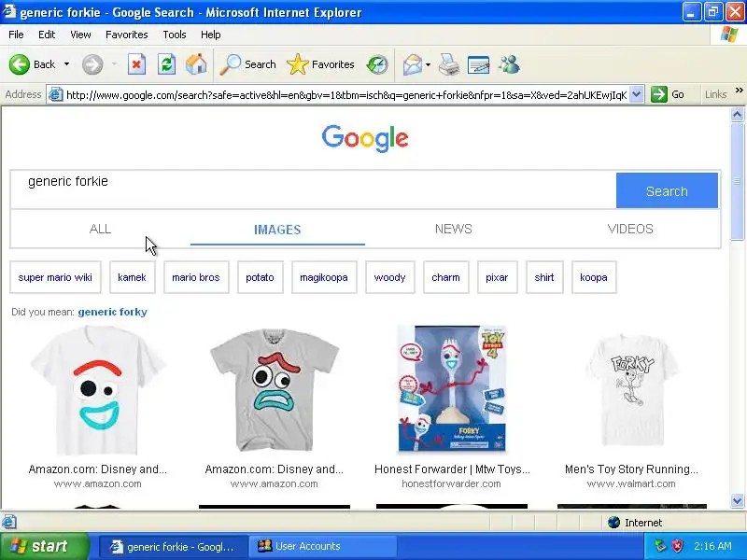
Task: Click the generic forkie taskbar button
Action: pyautogui.click(x=174, y=546)
